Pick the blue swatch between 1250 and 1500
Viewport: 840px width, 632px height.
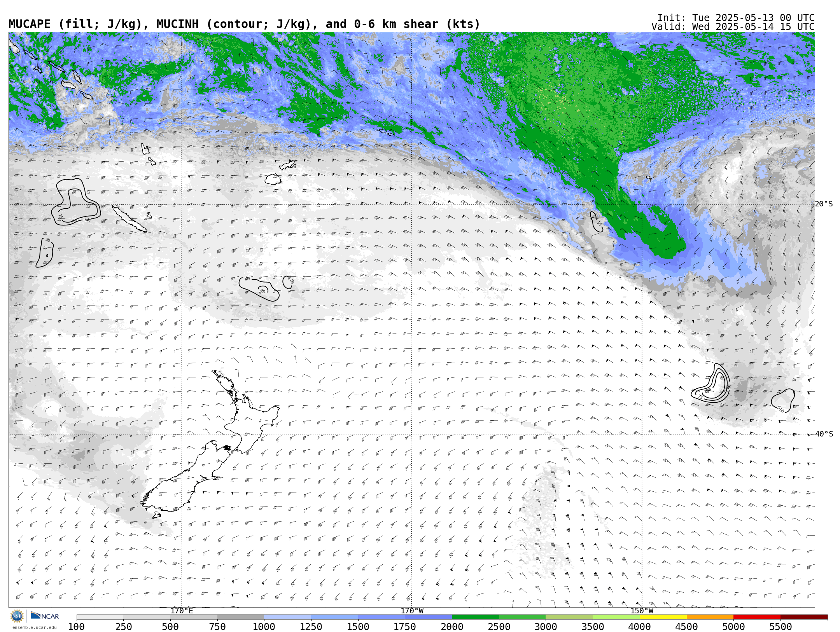pos(335,617)
